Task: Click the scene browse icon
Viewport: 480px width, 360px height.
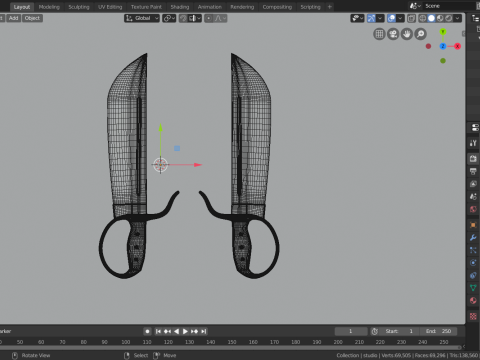Action: [x=415, y=6]
